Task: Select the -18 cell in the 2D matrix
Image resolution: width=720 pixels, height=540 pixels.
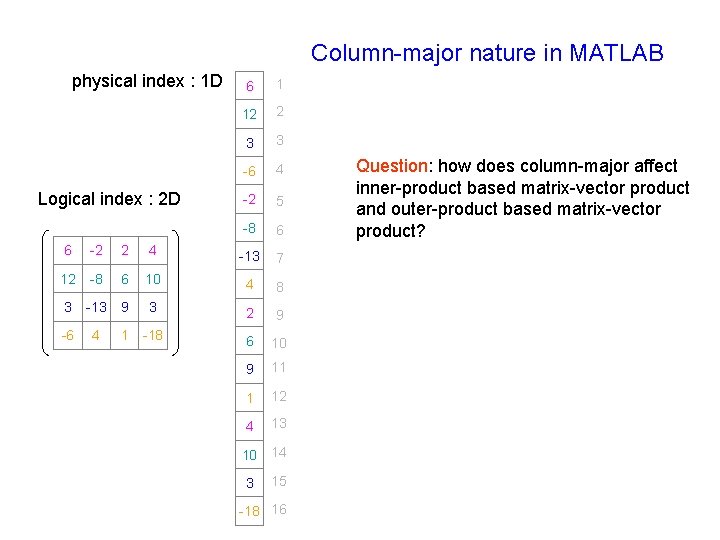Action: pyautogui.click(x=152, y=336)
